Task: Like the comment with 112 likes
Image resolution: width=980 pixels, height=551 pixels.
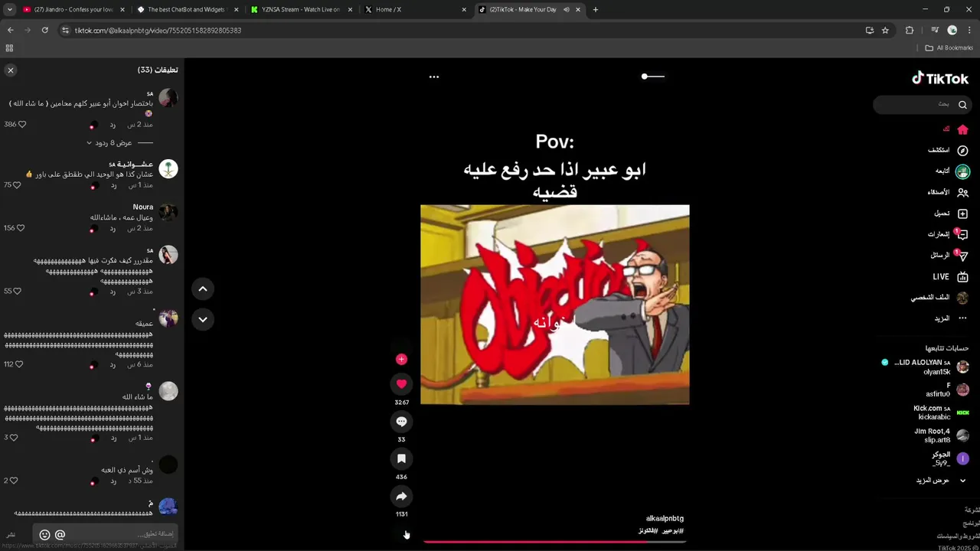Action: point(19,364)
